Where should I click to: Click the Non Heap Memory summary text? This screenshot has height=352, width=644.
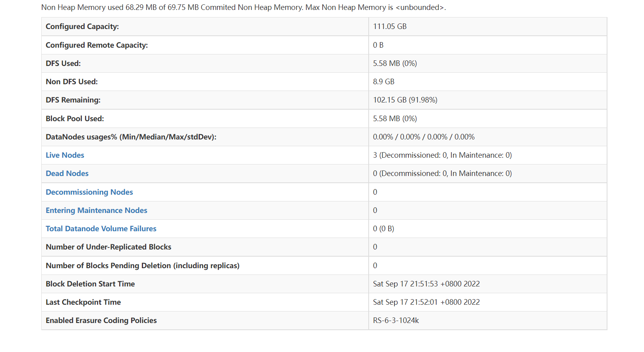(x=244, y=8)
